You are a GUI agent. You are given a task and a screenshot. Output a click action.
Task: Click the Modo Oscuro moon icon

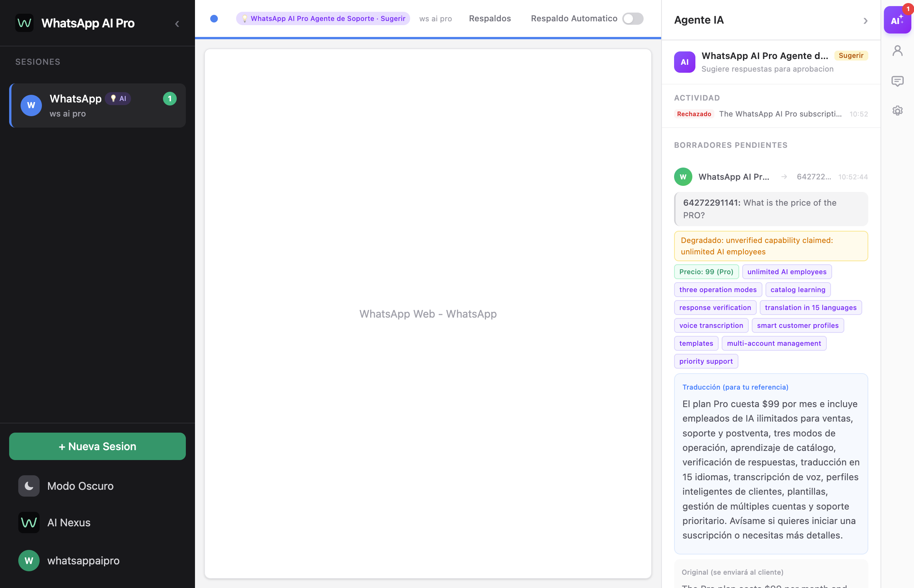(29, 486)
